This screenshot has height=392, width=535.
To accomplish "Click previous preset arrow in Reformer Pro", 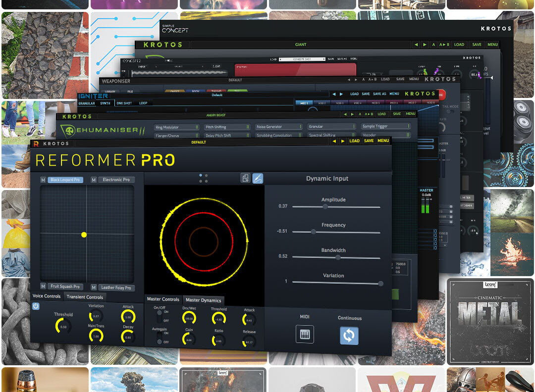I will [334, 141].
